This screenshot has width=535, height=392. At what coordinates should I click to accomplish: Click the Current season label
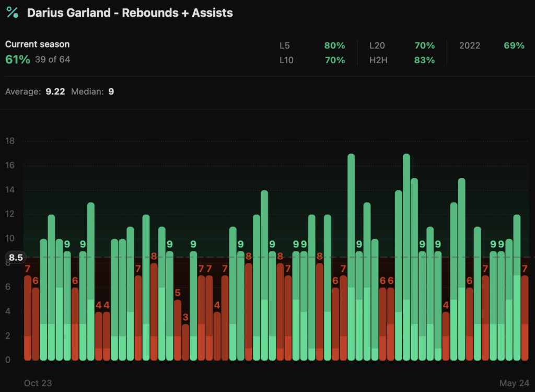[x=37, y=44]
